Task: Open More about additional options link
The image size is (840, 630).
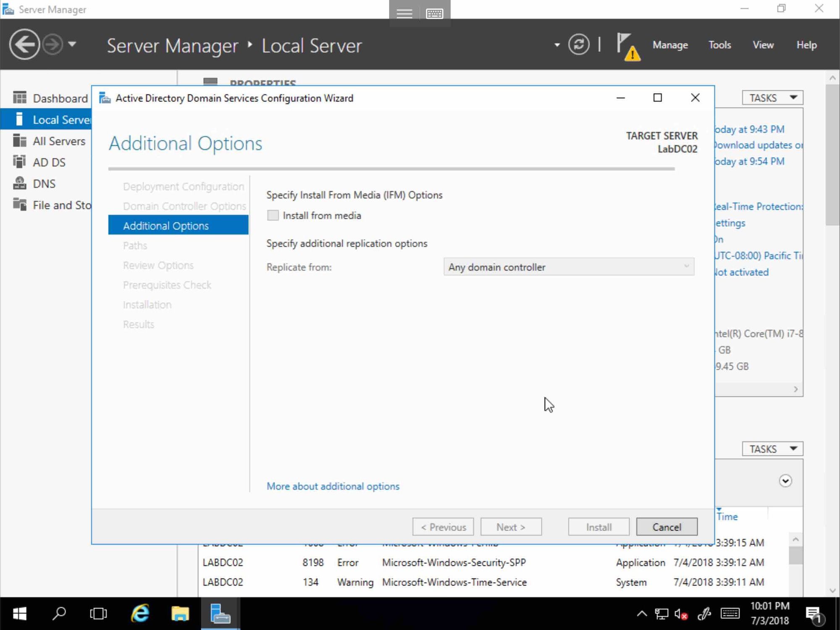Action: coord(333,486)
